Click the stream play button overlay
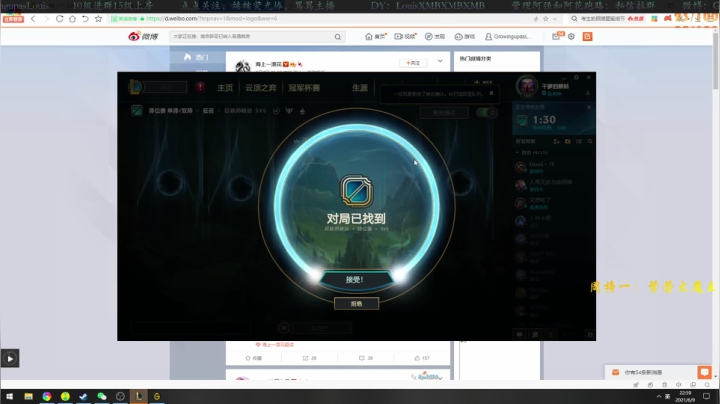The width and height of the screenshot is (720, 404). [10, 358]
